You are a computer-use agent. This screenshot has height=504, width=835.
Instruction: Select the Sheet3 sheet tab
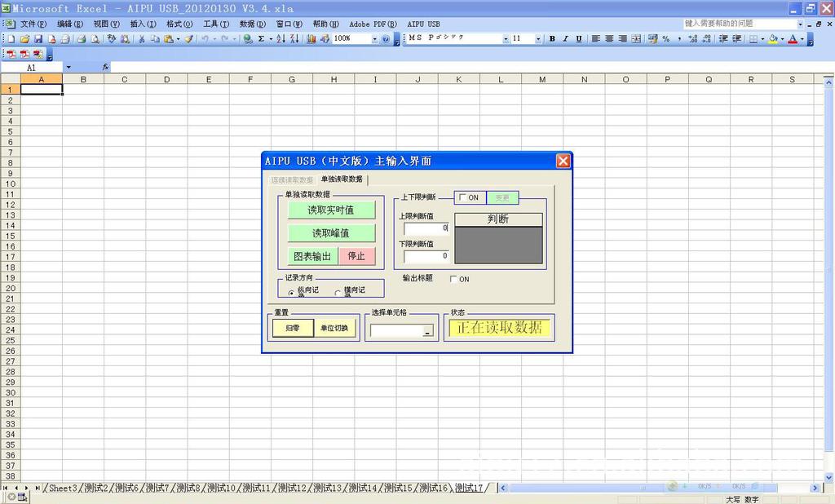pyautogui.click(x=63, y=488)
